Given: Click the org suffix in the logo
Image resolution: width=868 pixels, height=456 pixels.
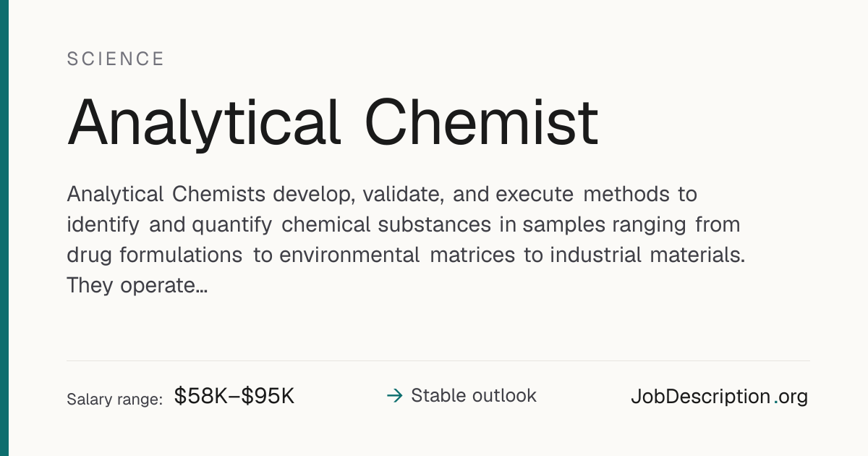Looking at the screenshot, I should tap(794, 398).
